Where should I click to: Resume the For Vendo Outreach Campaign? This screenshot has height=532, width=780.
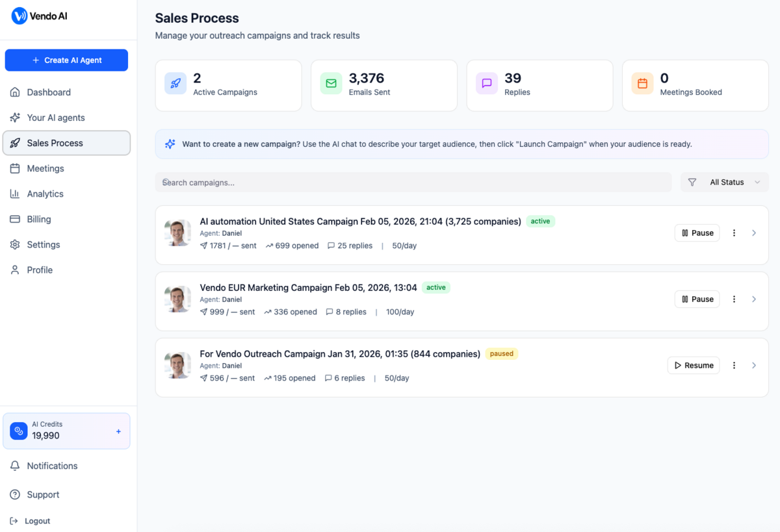point(693,365)
